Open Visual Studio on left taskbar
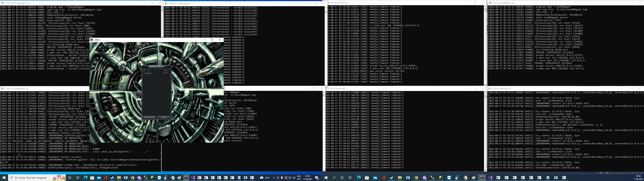This screenshot has width=644, height=181. [193, 178]
